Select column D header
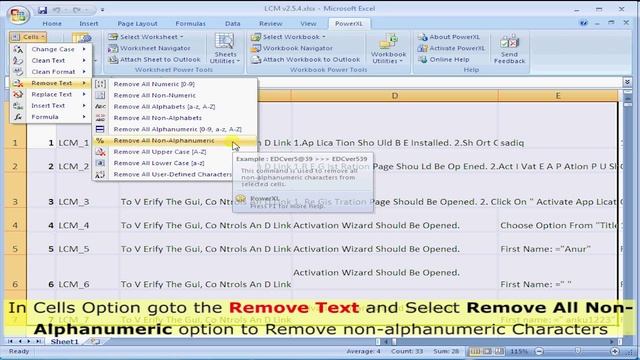 click(395, 96)
